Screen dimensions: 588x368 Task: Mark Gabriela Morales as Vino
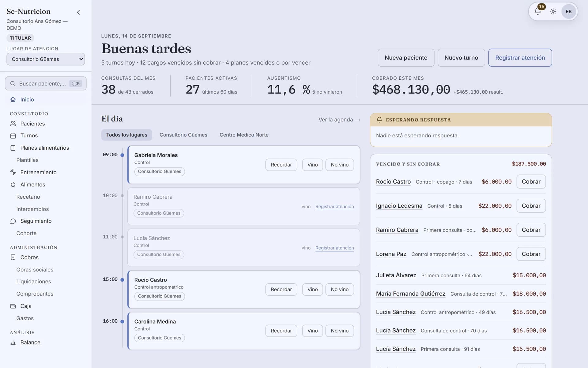(312, 165)
